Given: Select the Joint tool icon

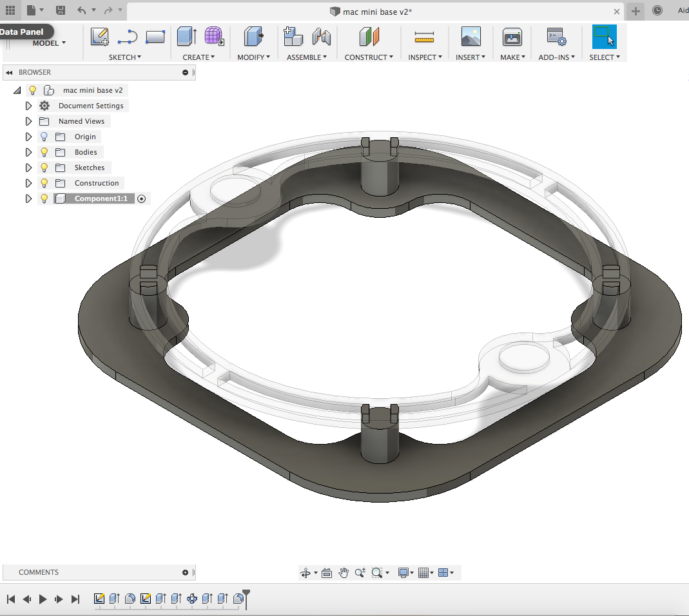Looking at the screenshot, I should tap(322, 37).
